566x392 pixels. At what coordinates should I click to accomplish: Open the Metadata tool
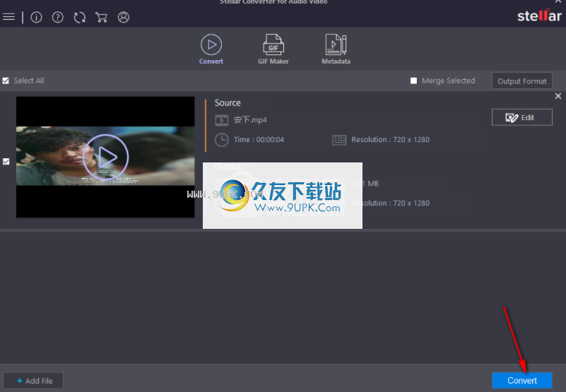pos(336,49)
